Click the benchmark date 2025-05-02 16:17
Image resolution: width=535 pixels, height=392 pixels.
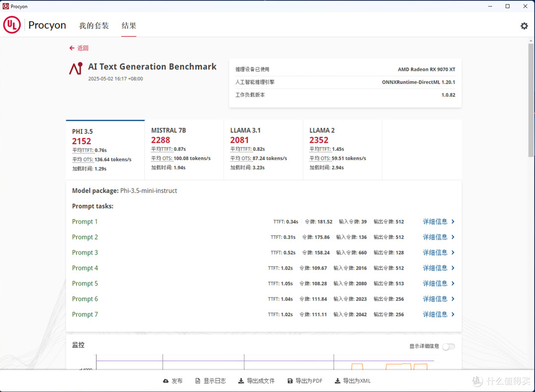point(115,78)
